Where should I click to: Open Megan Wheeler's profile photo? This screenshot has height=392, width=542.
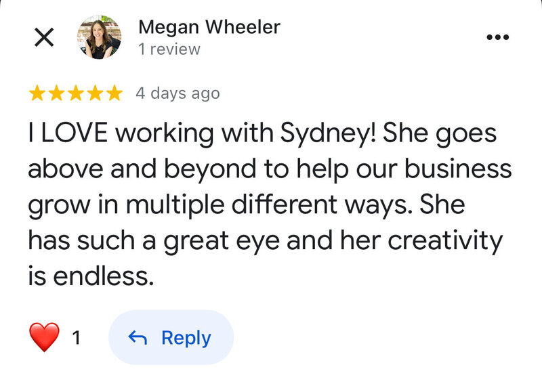(100, 37)
